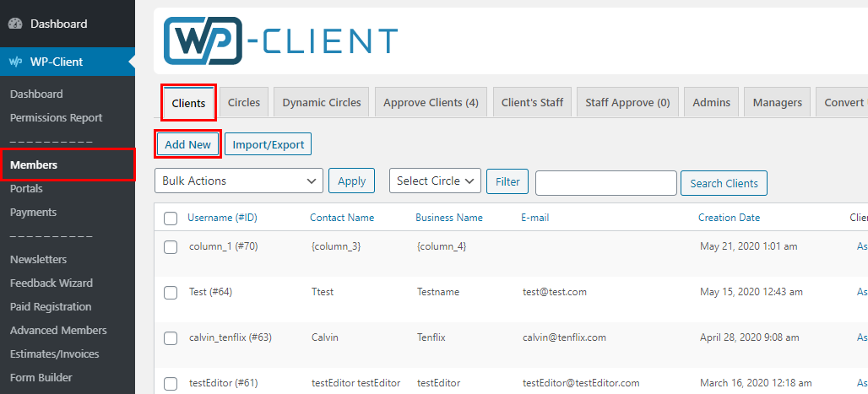Viewport: 868px width, 394px height.
Task: Open Portals in the sidebar
Action: click(x=26, y=189)
